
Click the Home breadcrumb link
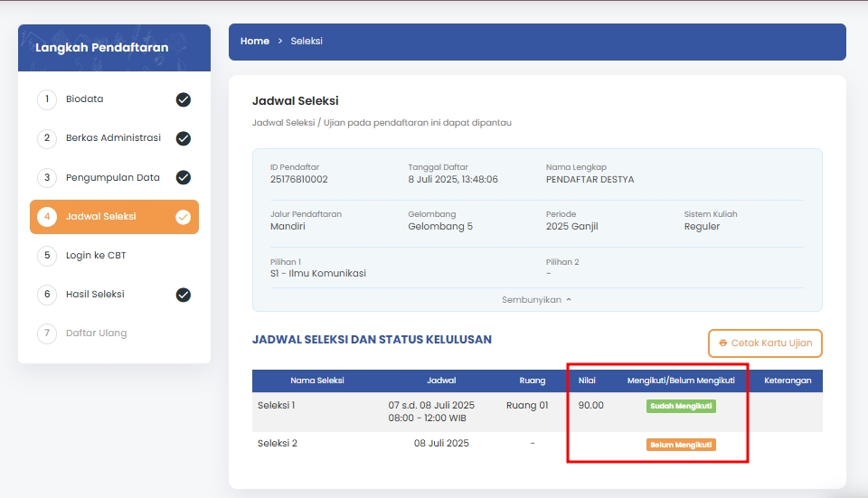point(255,42)
